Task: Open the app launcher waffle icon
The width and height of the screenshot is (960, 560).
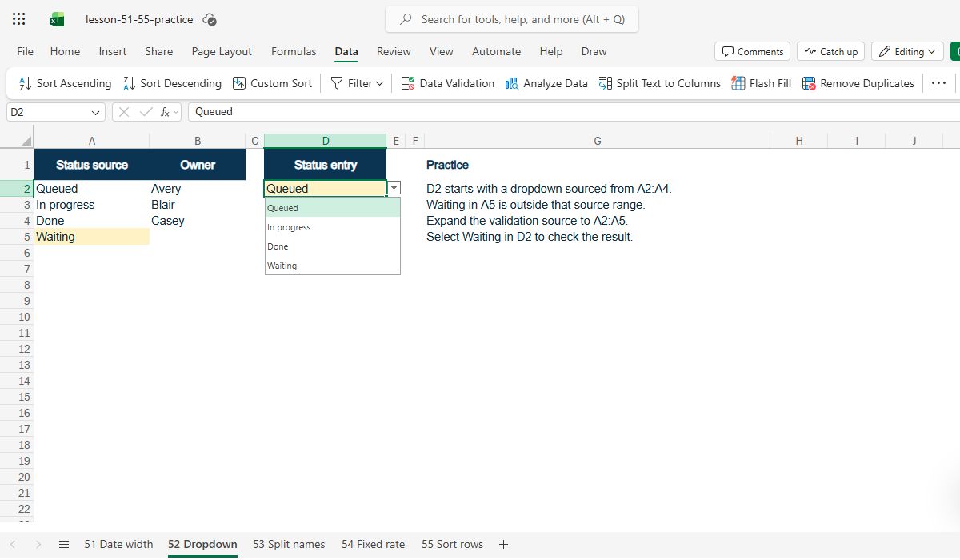Action: (19, 19)
